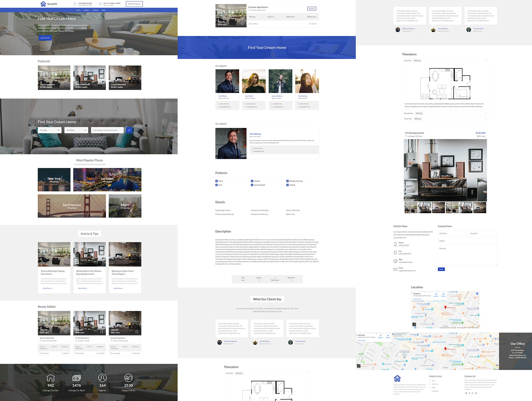The image size is (532, 401).
Task: Click the RealtyM4 house logo in header
Action: point(43,4)
